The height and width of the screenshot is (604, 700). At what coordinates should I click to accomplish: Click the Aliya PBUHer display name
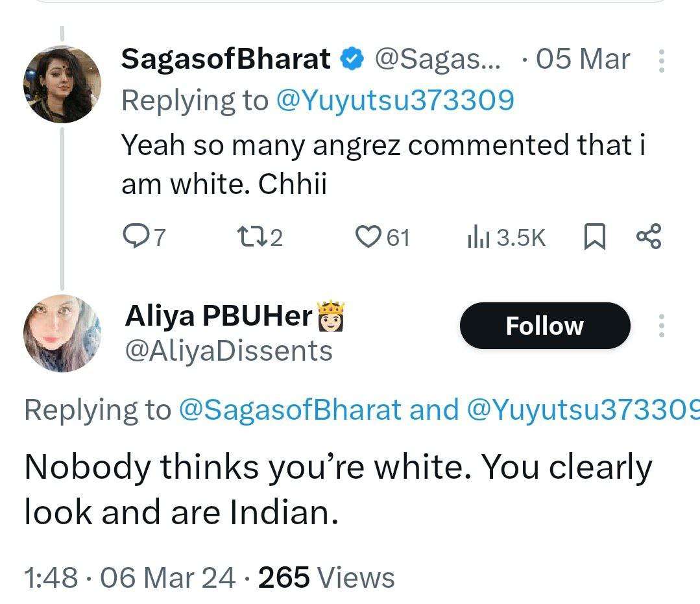pyautogui.click(x=218, y=317)
